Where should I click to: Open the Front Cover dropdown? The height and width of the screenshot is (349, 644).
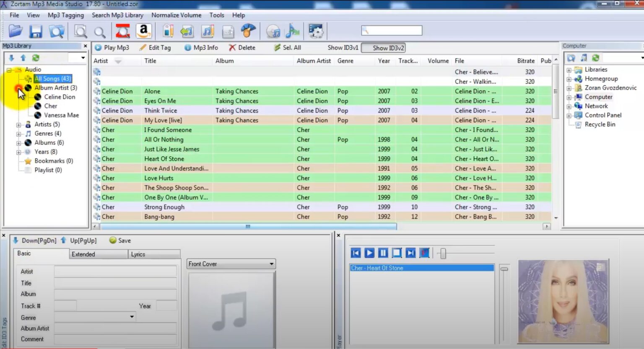272,264
